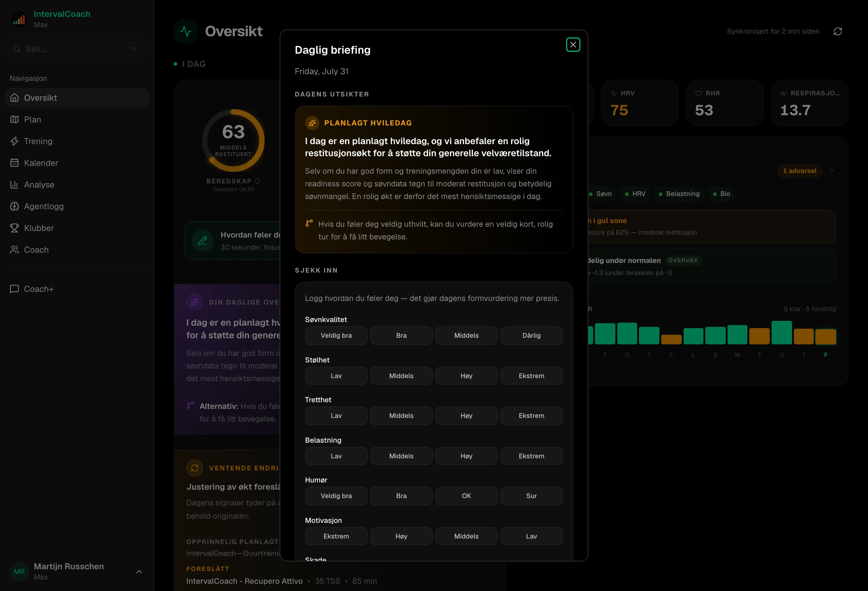Expand the user account menu chevron

point(139,572)
